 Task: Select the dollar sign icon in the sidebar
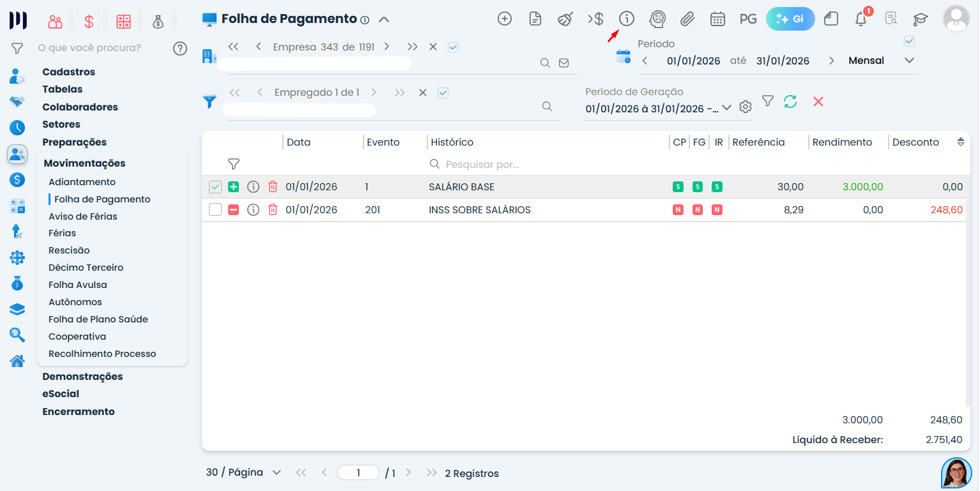pos(17,179)
